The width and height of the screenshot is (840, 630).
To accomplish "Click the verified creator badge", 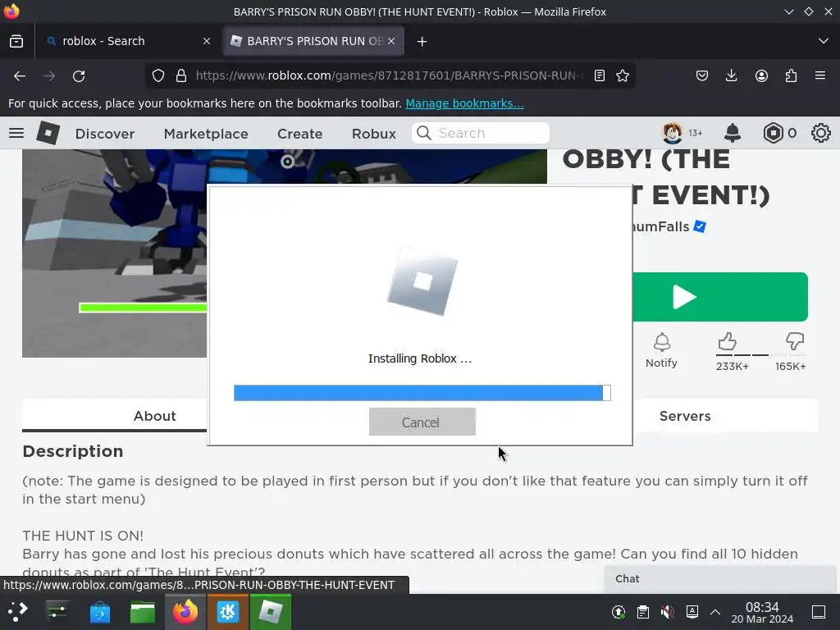I will click(700, 226).
